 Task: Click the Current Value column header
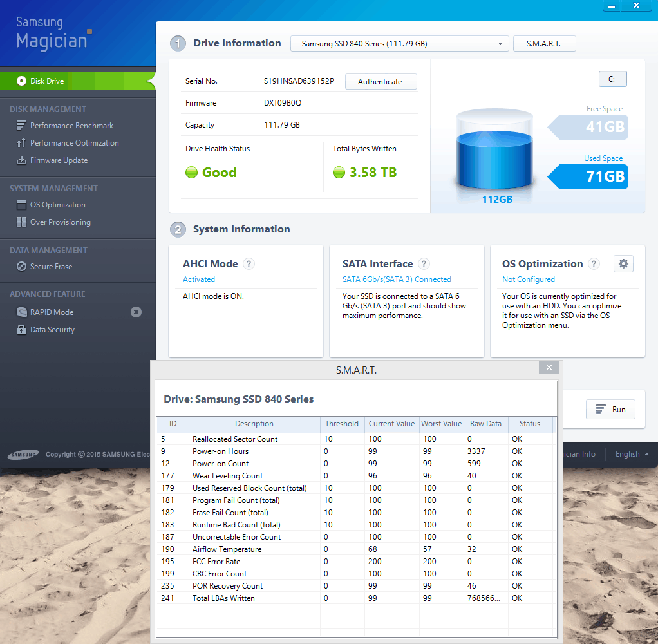391,424
